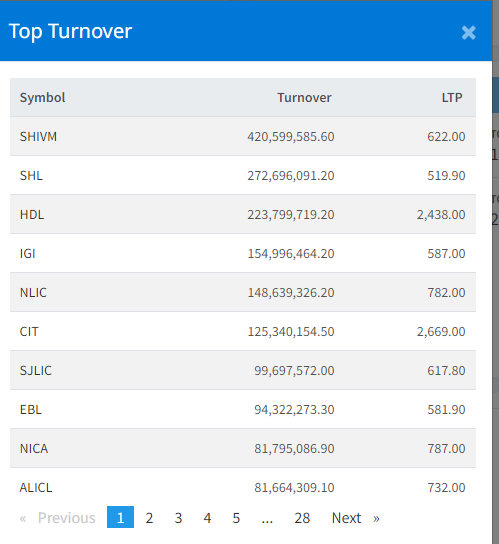Go to pagination page 3

pyautogui.click(x=178, y=518)
